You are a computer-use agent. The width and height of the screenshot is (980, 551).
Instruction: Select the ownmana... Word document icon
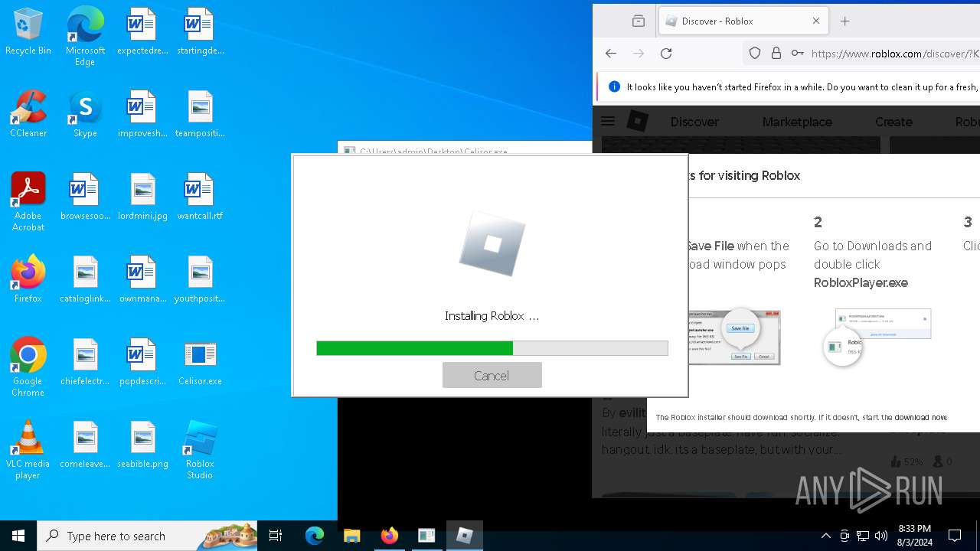[142, 280]
